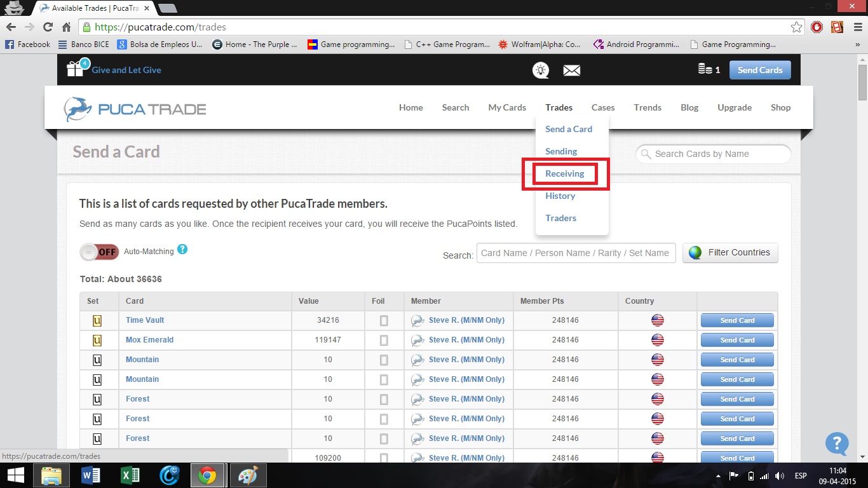868x488 pixels.
Task: Open the Windows Start button
Action: pyautogui.click(x=15, y=475)
